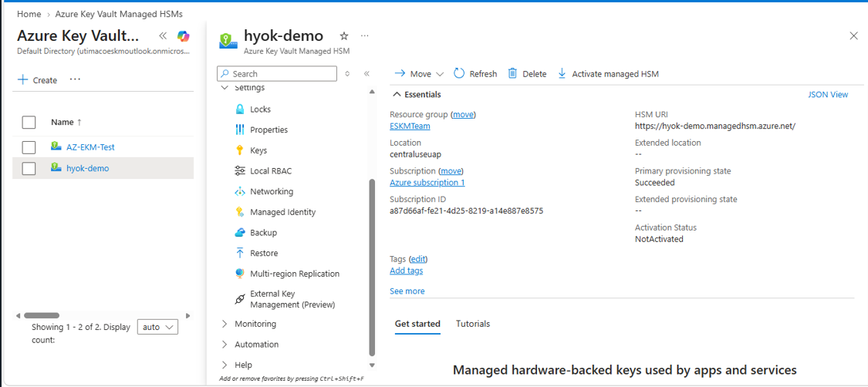The height and width of the screenshot is (387, 868).
Task: Click the Networking icon
Action: [240, 191]
